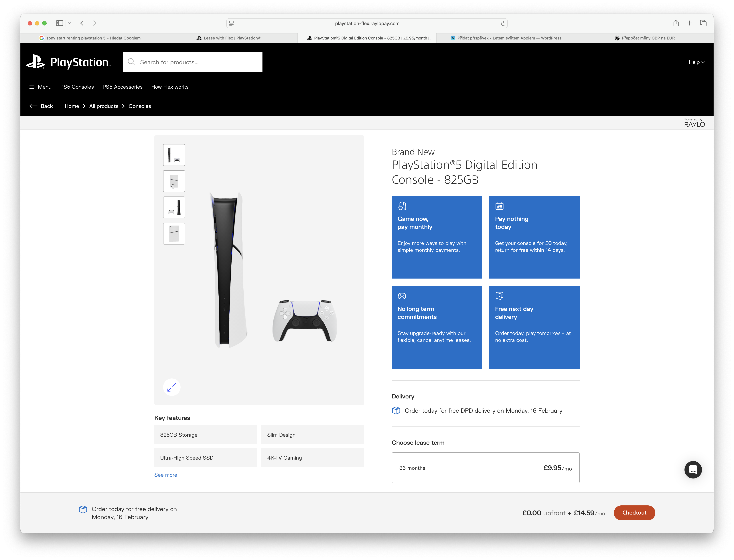Expand the Help dropdown
734x560 pixels.
[696, 62]
